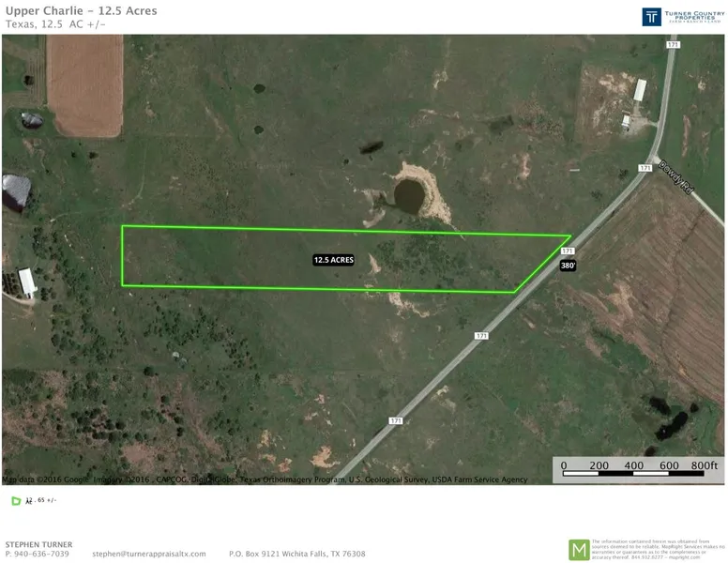Click the green boundary legend icon
This screenshot has height=563, width=728.
[x=15, y=501]
